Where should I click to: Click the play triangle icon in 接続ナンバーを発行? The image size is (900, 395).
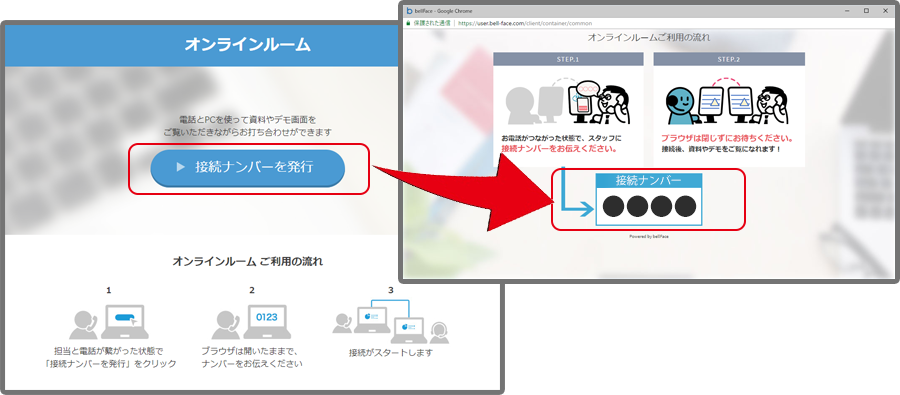coord(181,168)
